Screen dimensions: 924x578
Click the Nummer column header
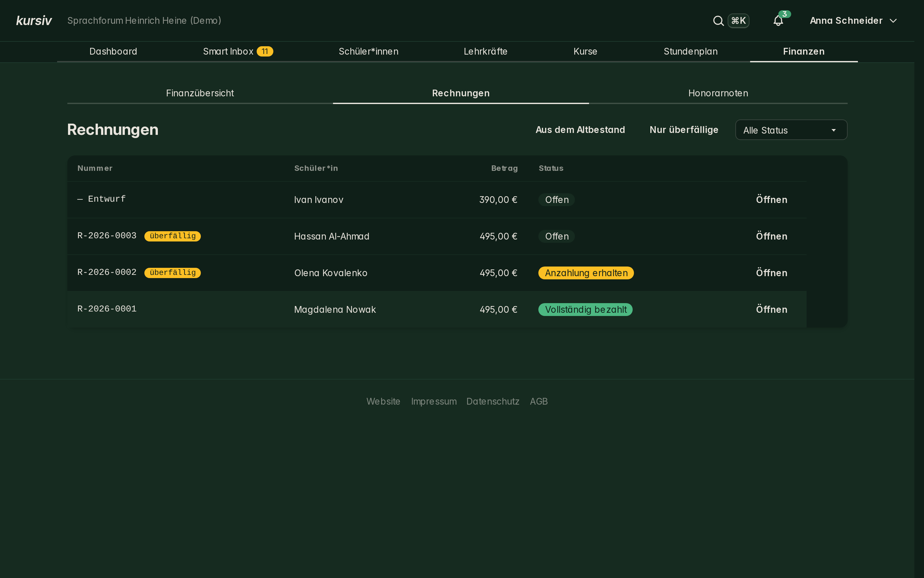95,168
